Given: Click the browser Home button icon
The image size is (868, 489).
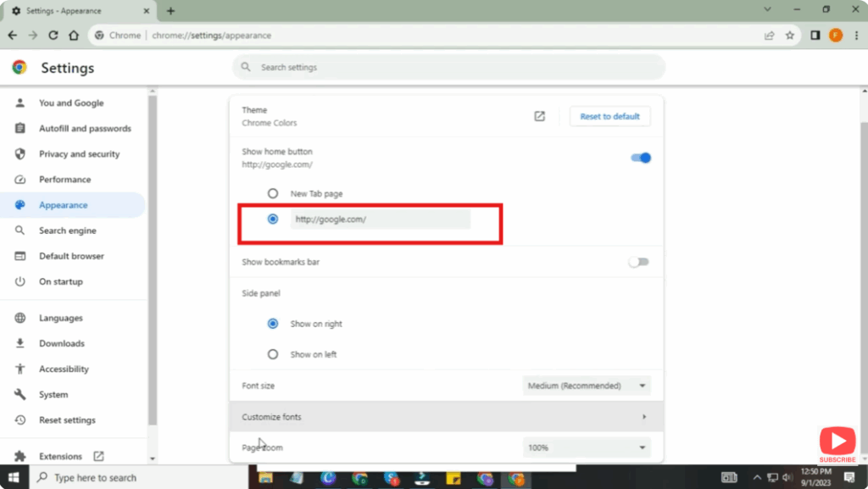Looking at the screenshot, I should pyautogui.click(x=74, y=36).
